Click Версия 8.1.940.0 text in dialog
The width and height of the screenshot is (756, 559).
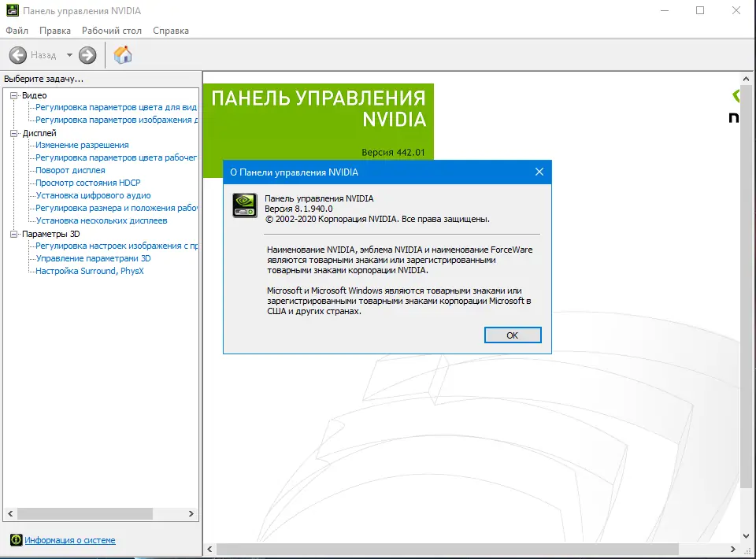tap(298, 209)
